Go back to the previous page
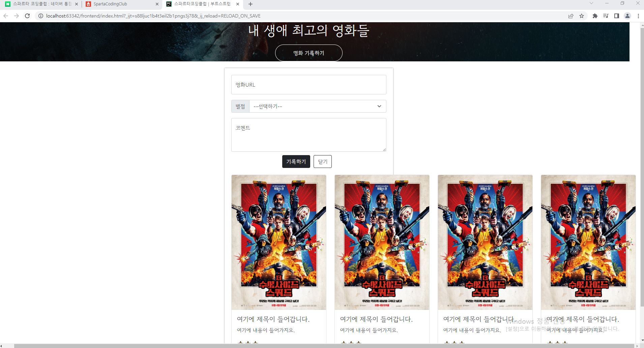 [x=6, y=16]
